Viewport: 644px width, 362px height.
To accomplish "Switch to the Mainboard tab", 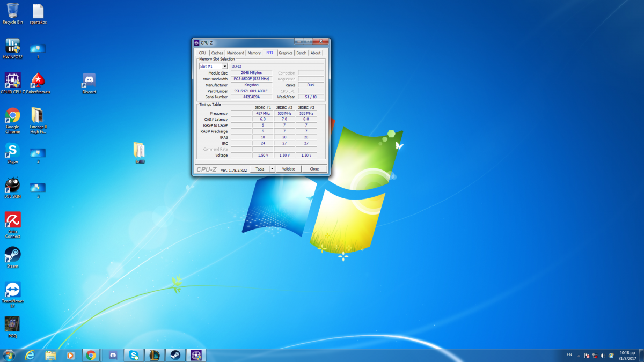I will tap(236, 53).
